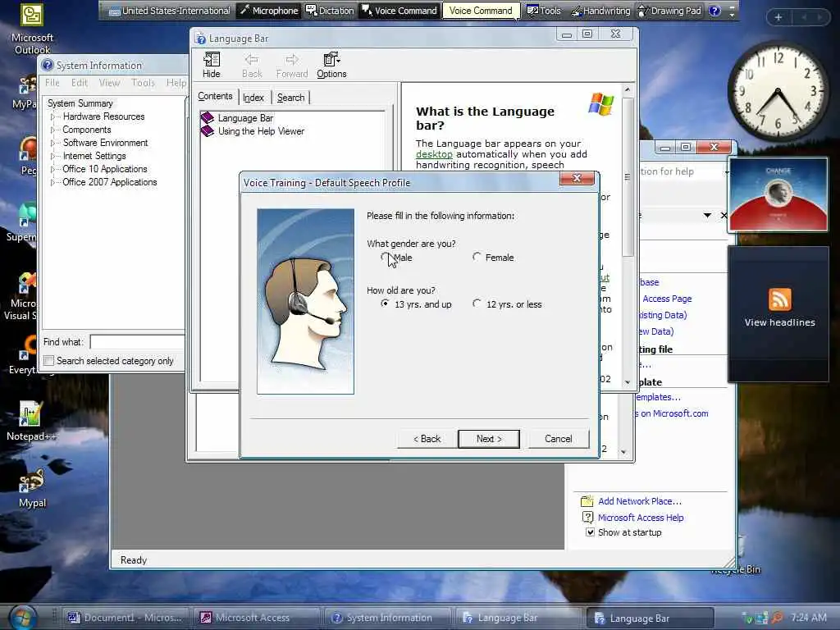Image resolution: width=840 pixels, height=630 pixels.
Task: Click the Microphone button on language bar
Action: [269, 11]
